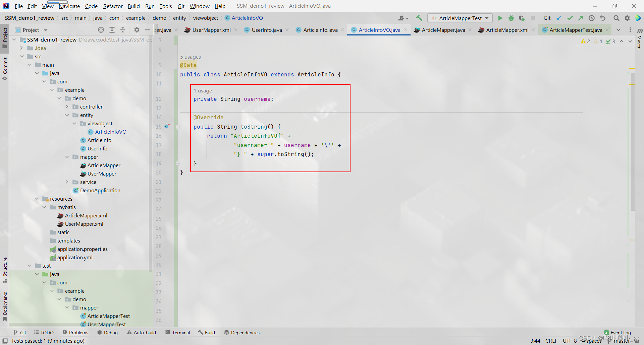Screen dimensions: 644x345
Task: Select opened file target icon in Project panel
Action: pyautogui.click(x=101, y=30)
